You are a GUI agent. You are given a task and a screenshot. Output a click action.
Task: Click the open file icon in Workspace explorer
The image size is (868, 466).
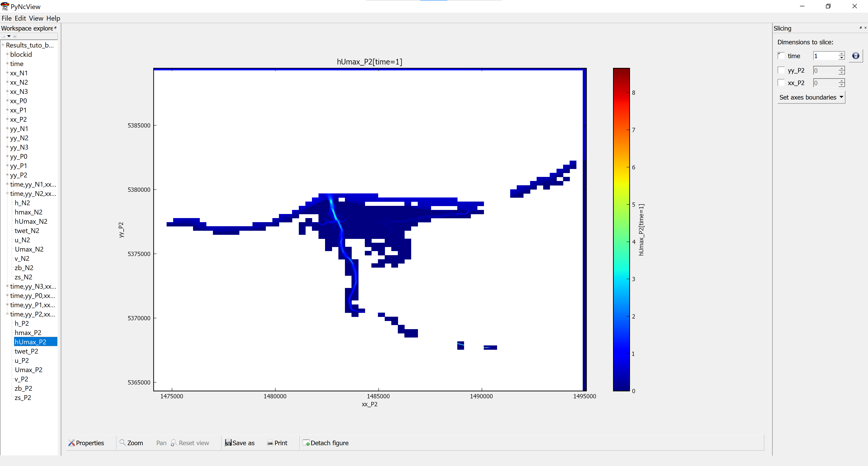3,36
